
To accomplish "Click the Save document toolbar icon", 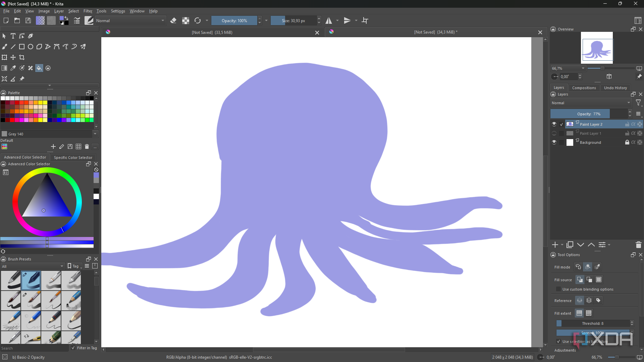I will point(28,20).
